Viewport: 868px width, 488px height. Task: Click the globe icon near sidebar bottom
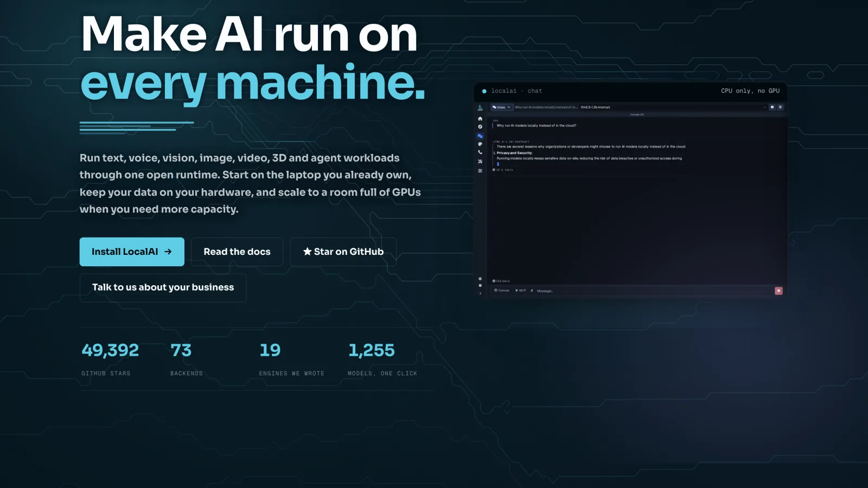click(480, 279)
